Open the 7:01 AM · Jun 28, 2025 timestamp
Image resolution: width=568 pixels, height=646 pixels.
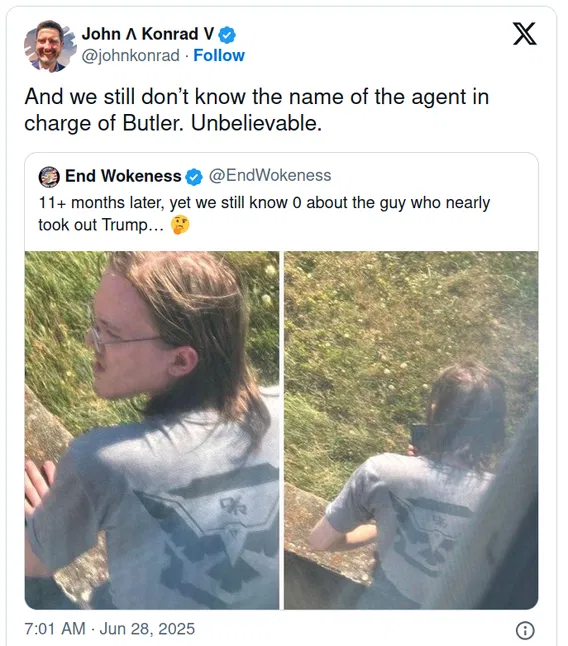tap(110, 629)
